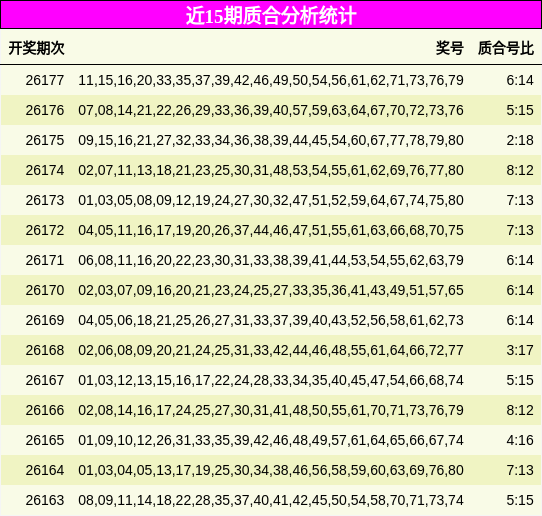Click the 2:18 ratio value
Screen dimensions: 542x516
[520, 140]
